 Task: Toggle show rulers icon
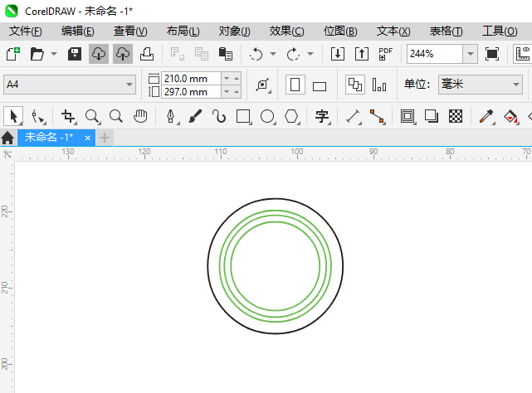pyautogui.click(x=523, y=54)
